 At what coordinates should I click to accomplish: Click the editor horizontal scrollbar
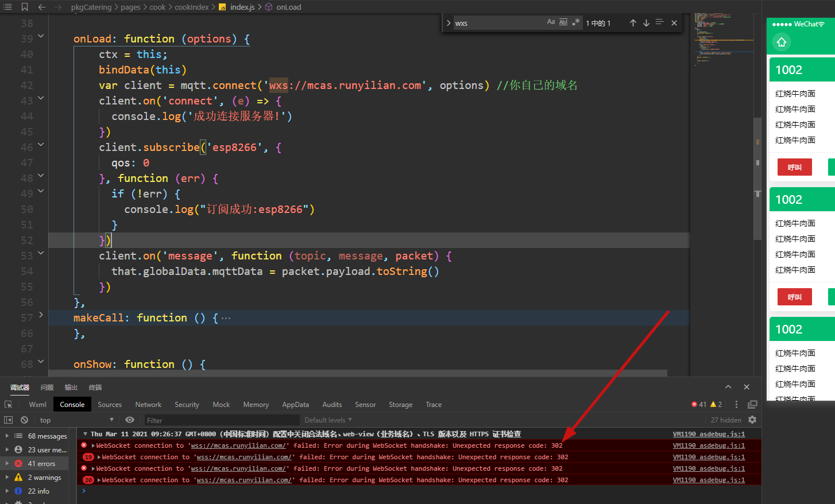pos(358,373)
